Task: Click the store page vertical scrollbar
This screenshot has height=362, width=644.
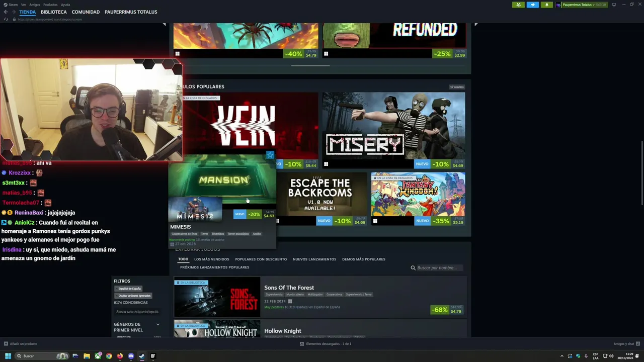Action: (x=641, y=174)
